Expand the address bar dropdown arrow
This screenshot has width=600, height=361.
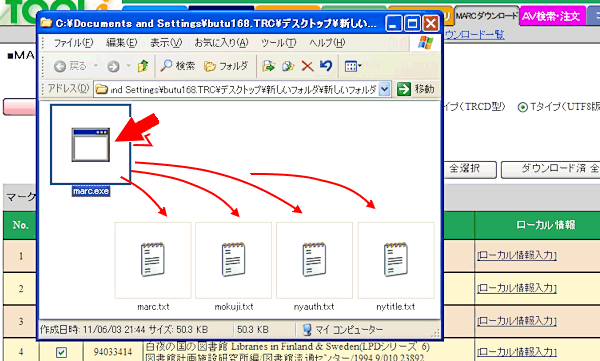(385, 89)
